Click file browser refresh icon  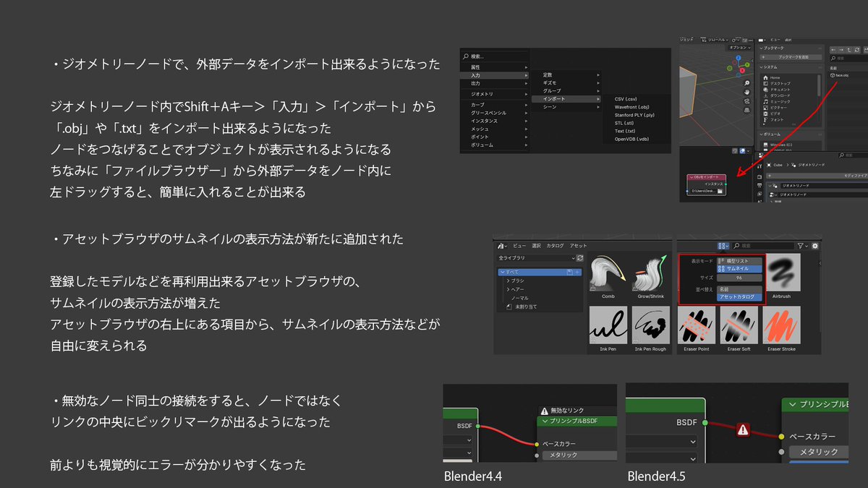tap(857, 50)
